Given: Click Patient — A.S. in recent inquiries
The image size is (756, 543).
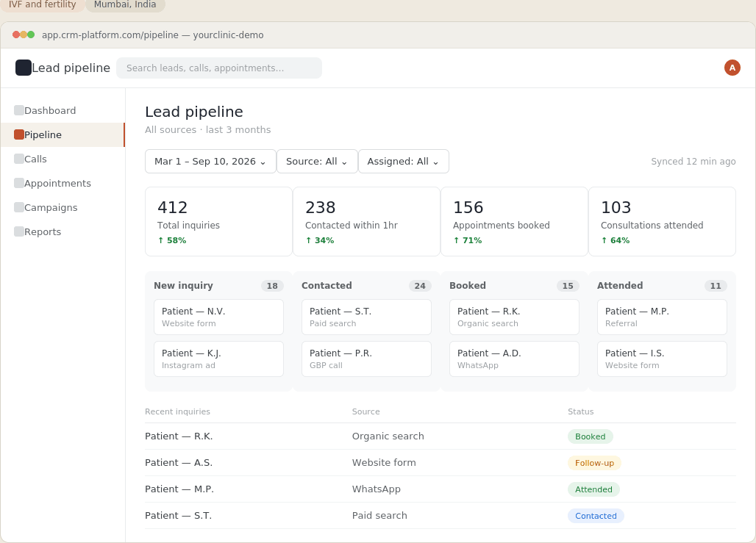Looking at the screenshot, I should [179, 462].
